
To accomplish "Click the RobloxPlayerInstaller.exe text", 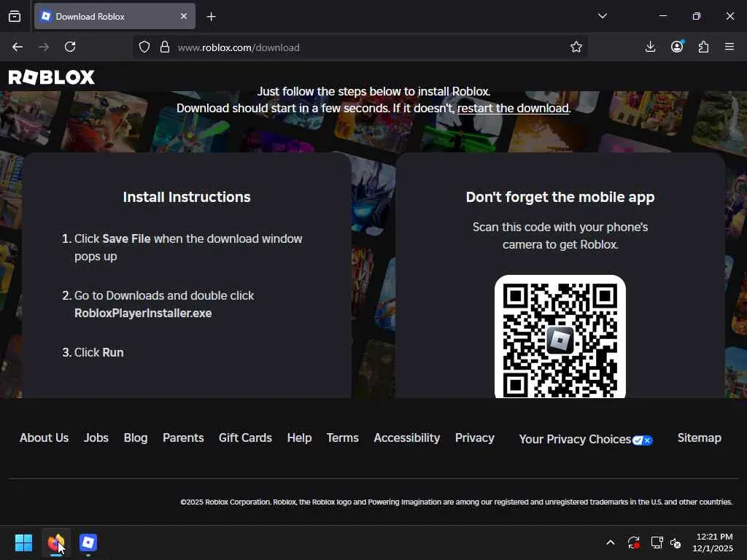I will click(143, 314).
